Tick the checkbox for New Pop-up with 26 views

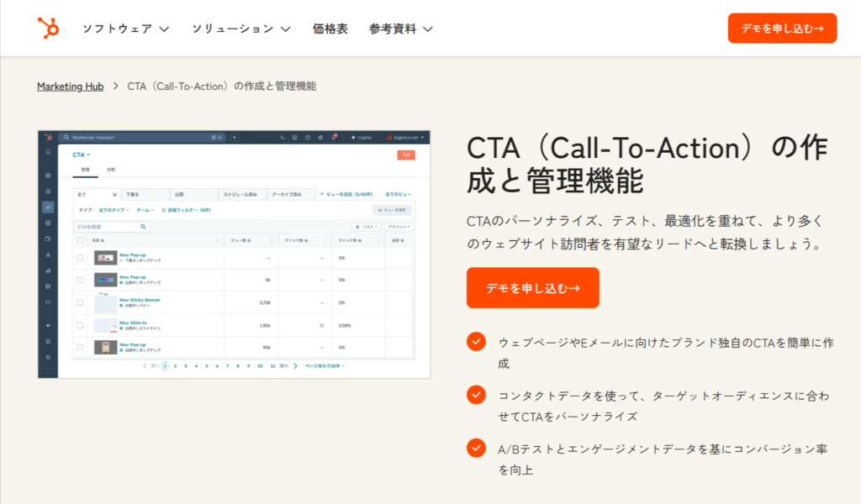tap(80, 280)
